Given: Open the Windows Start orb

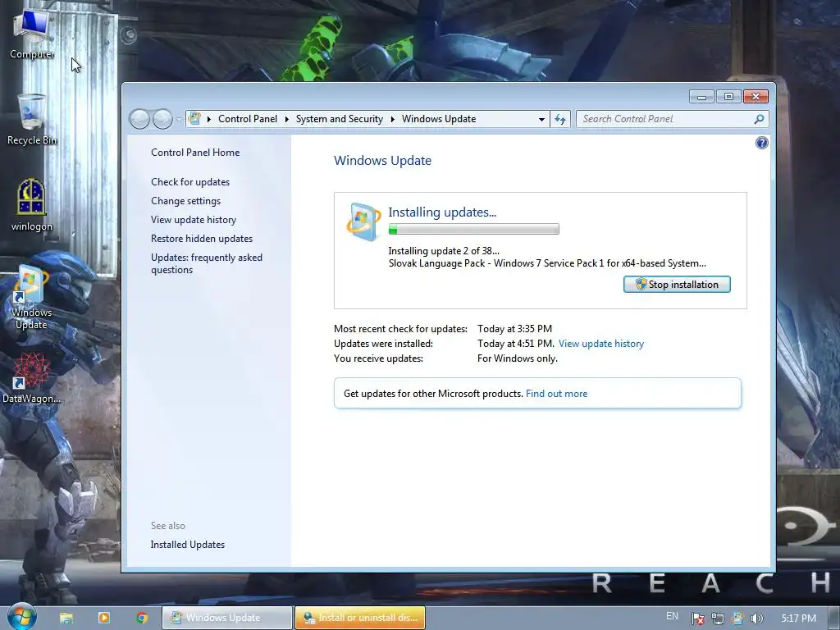Looking at the screenshot, I should (21, 617).
